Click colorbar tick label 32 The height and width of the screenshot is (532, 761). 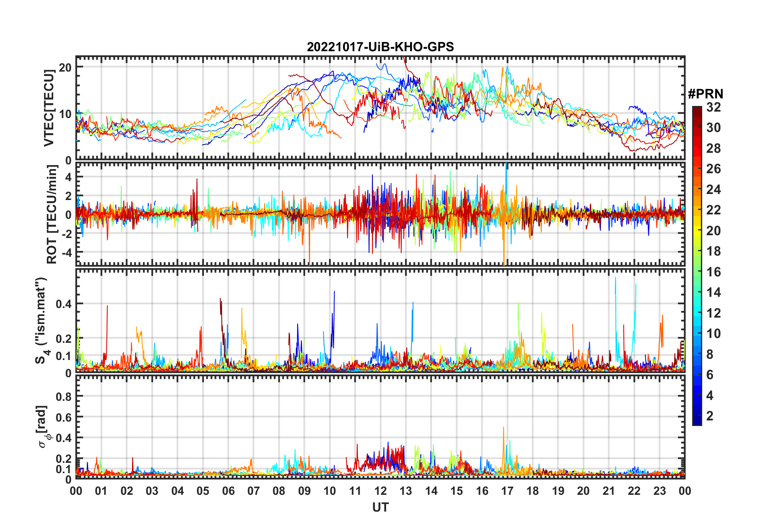point(713,107)
